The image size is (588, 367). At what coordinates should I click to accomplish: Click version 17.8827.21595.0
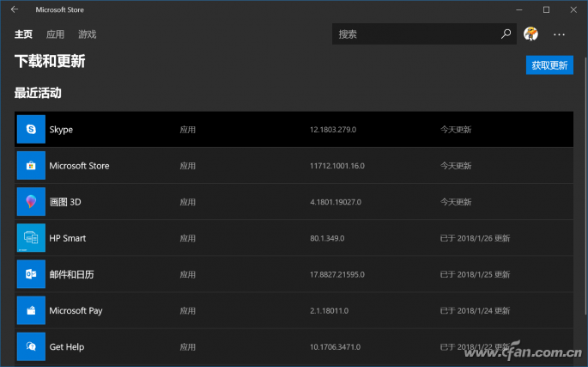pyautogui.click(x=337, y=274)
